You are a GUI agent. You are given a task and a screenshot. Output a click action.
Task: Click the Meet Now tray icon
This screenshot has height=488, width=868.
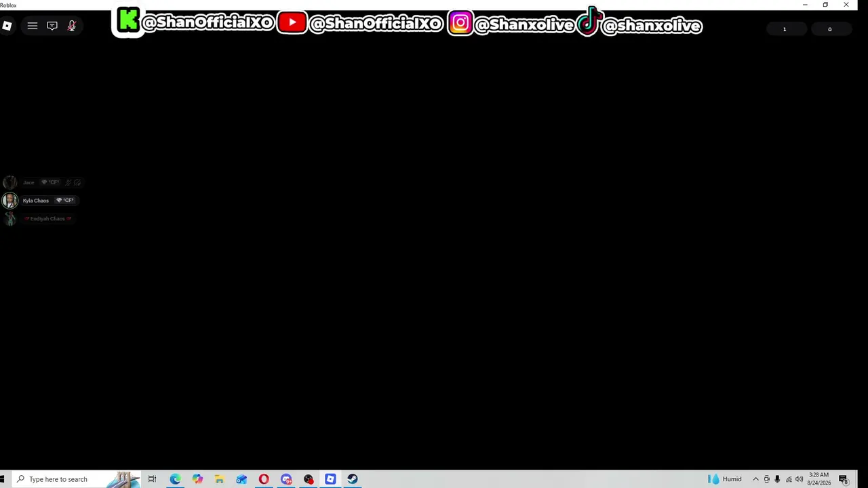click(x=767, y=479)
